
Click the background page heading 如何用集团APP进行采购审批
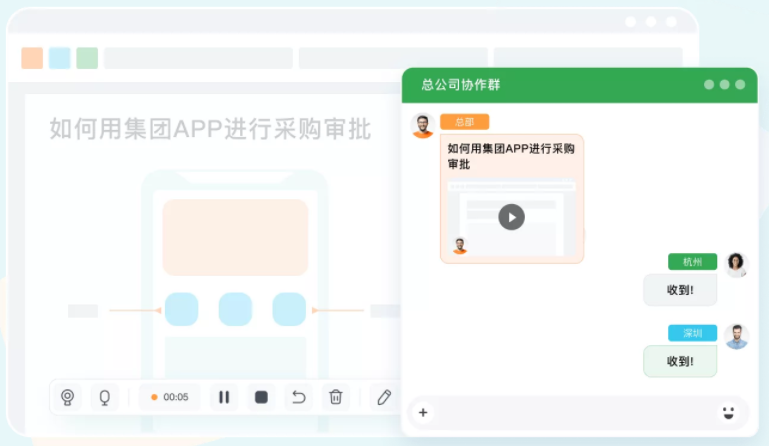coord(210,129)
